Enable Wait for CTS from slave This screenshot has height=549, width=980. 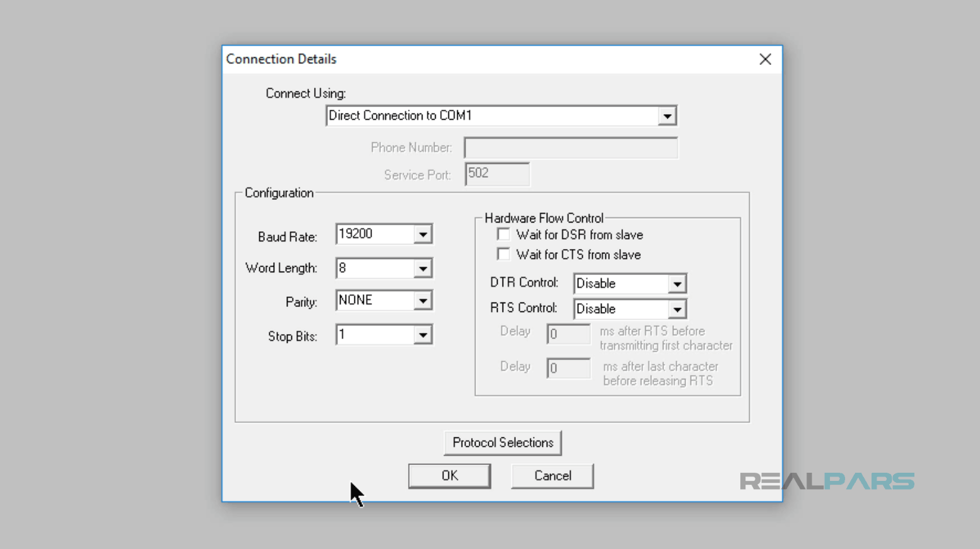(503, 253)
